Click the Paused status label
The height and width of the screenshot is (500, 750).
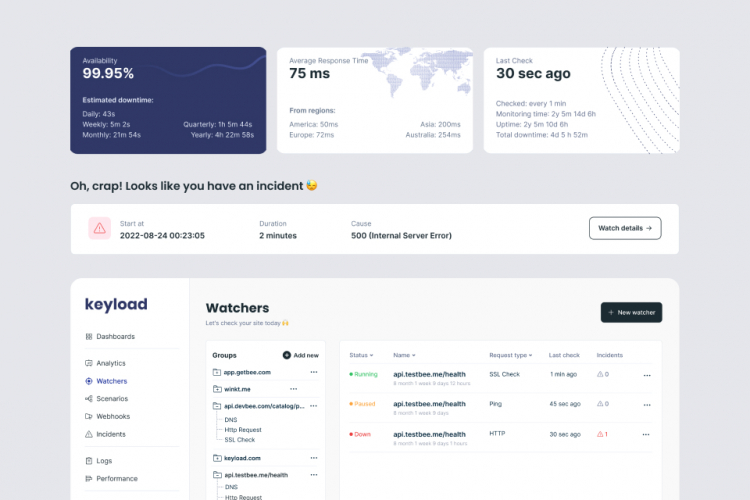point(363,404)
